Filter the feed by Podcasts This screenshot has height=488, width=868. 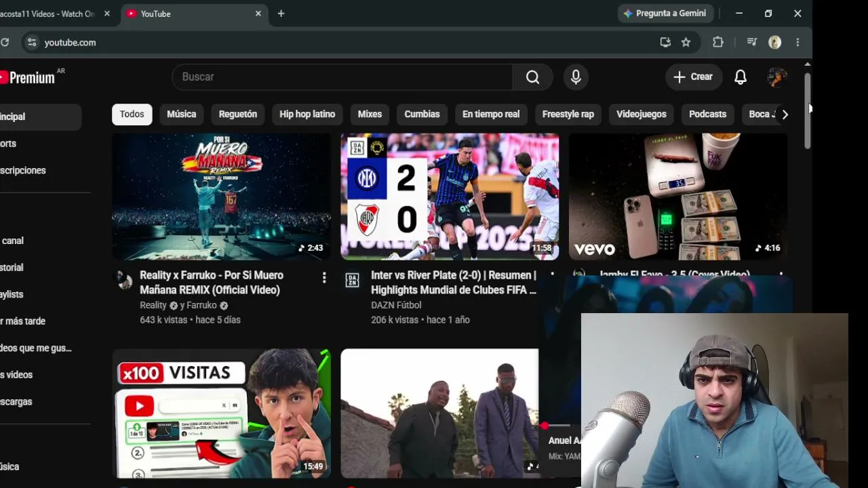pos(707,115)
